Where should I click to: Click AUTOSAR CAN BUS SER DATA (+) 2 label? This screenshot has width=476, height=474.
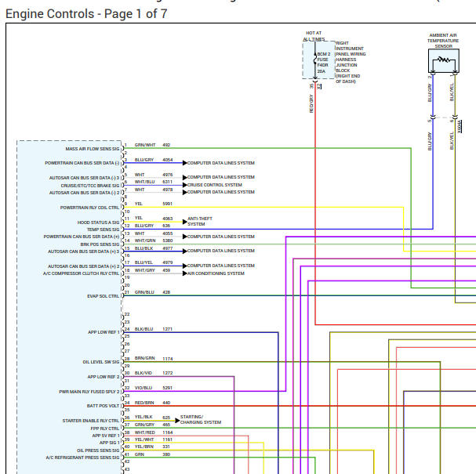point(84,266)
